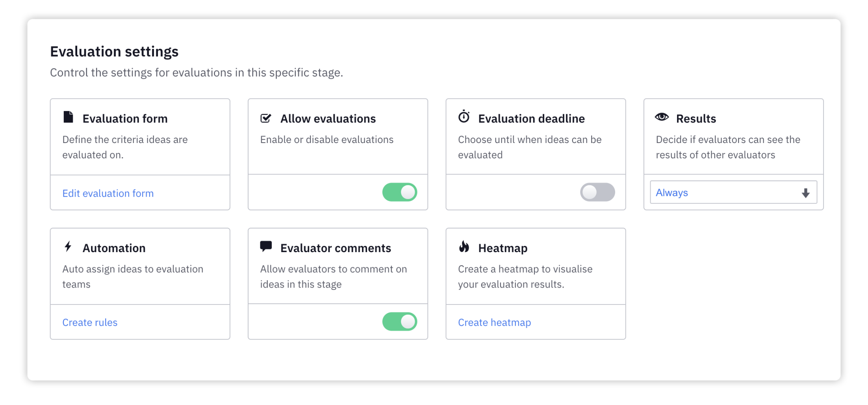Turn off the Evaluator comments toggle
Viewport: 868px width, 405px height.
pyautogui.click(x=399, y=322)
